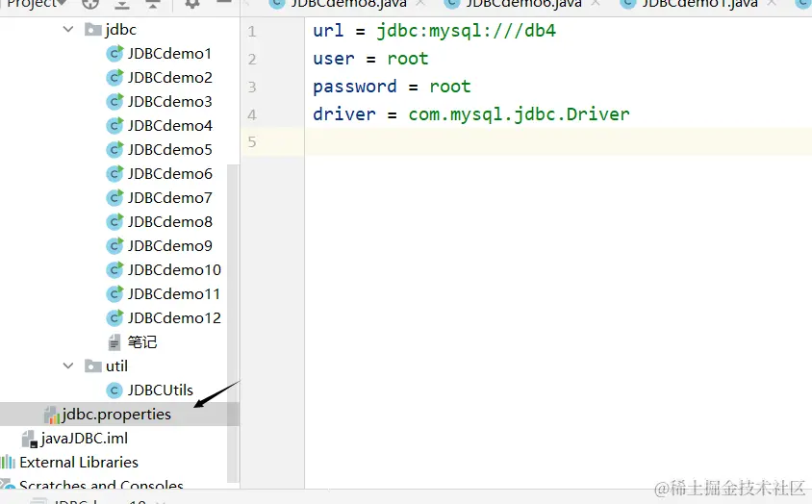
Task: Click the JDBCdemo5 class icon
Action: pyautogui.click(x=114, y=150)
